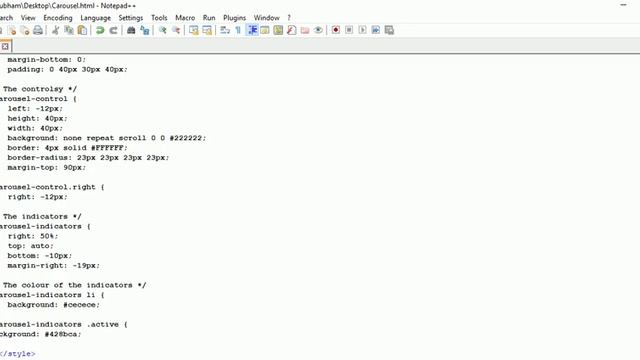Click Run Macro Multiple Times icon
640x360 pixels.
(x=376, y=30)
